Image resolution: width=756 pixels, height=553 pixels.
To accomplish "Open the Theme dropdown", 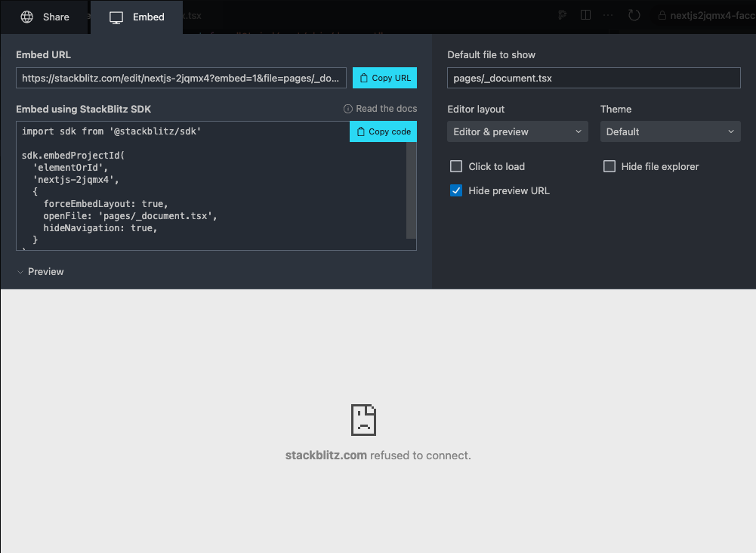I will click(x=670, y=131).
